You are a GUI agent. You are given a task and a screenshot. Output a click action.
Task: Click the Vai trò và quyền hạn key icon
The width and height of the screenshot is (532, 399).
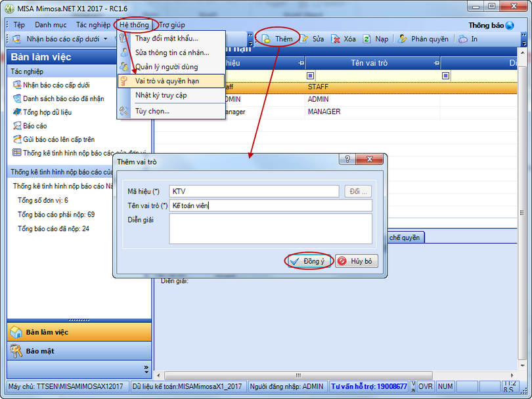point(124,81)
